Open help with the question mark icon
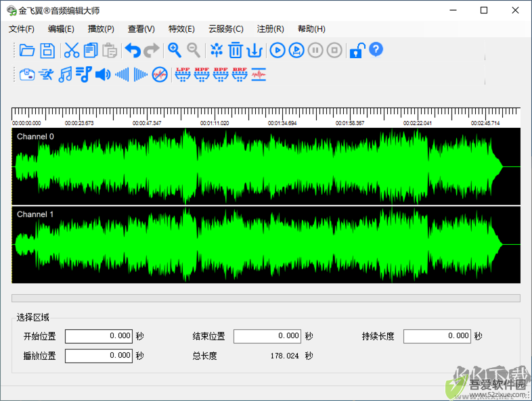Image resolution: width=532 pixels, height=401 pixels. 376,49
